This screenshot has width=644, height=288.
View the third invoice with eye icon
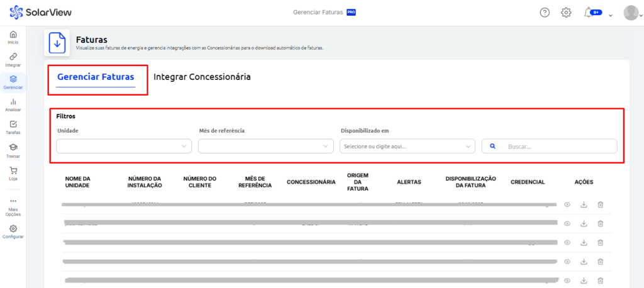click(567, 242)
